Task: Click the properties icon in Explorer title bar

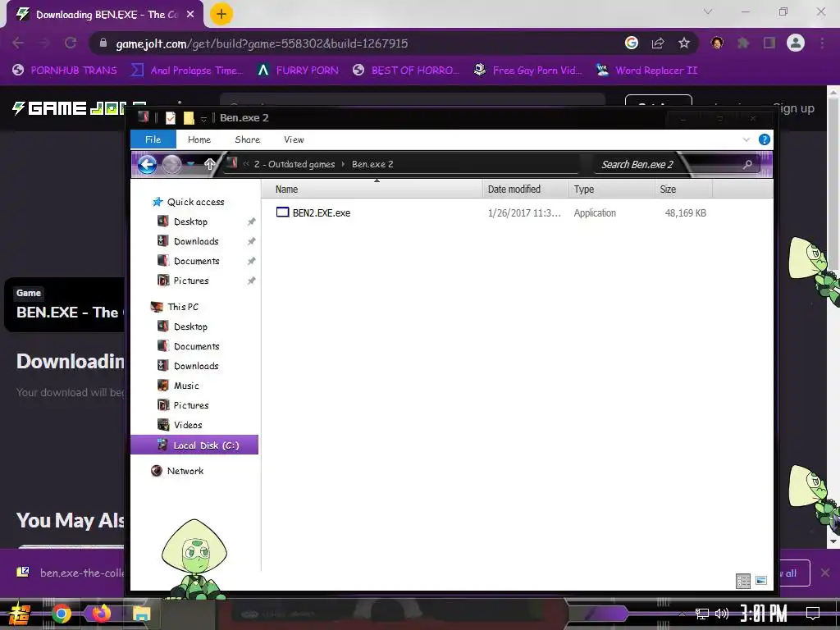Action: point(171,118)
